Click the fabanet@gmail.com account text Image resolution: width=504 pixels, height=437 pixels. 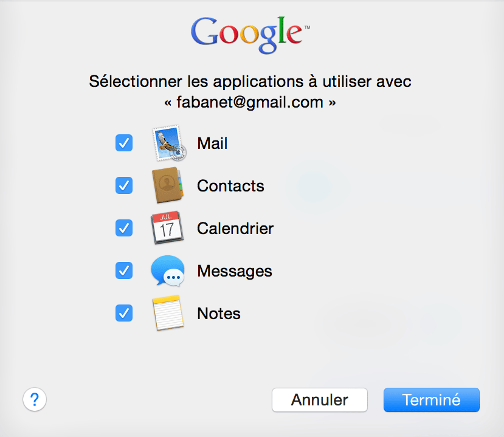pos(250,103)
